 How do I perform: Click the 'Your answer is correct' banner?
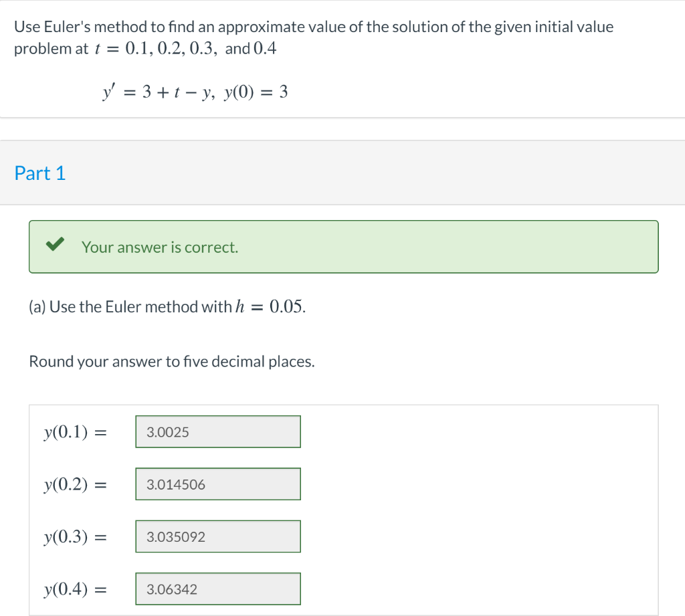343,247
